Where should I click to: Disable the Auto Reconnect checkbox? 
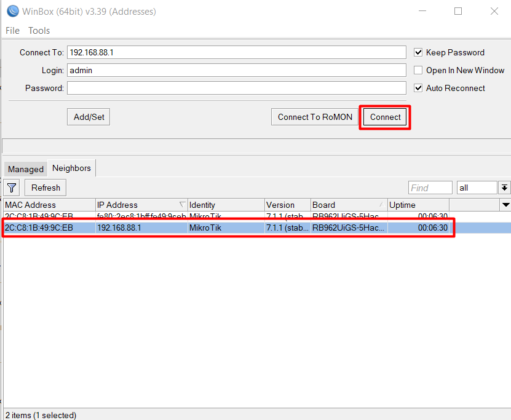tap(419, 88)
